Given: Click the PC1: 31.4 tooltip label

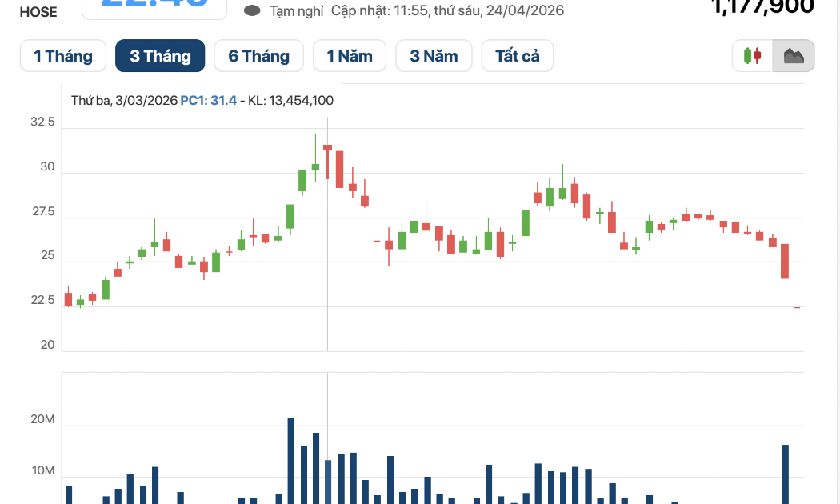Looking at the screenshot, I should tap(208, 100).
